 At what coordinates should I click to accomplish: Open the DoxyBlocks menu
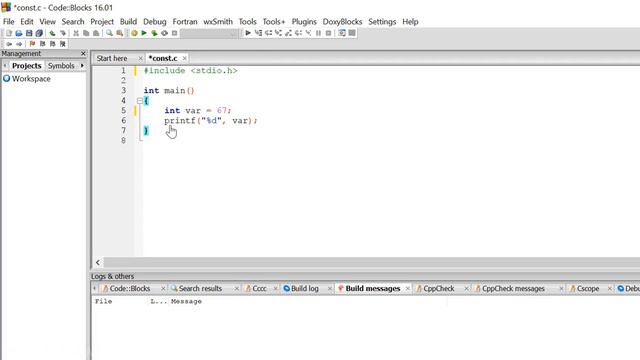pyautogui.click(x=342, y=22)
